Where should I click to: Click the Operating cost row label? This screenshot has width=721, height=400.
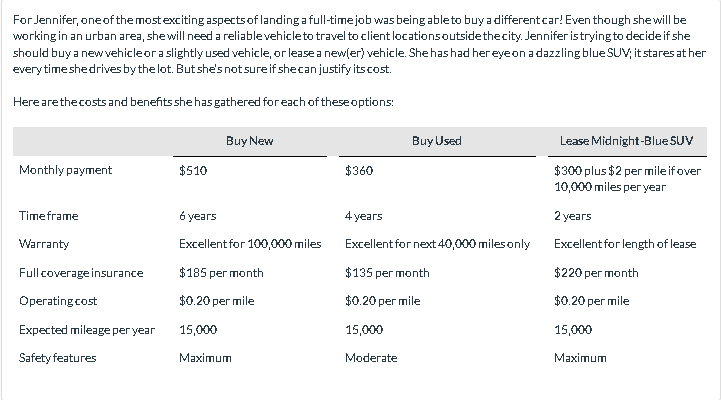[58, 301]
